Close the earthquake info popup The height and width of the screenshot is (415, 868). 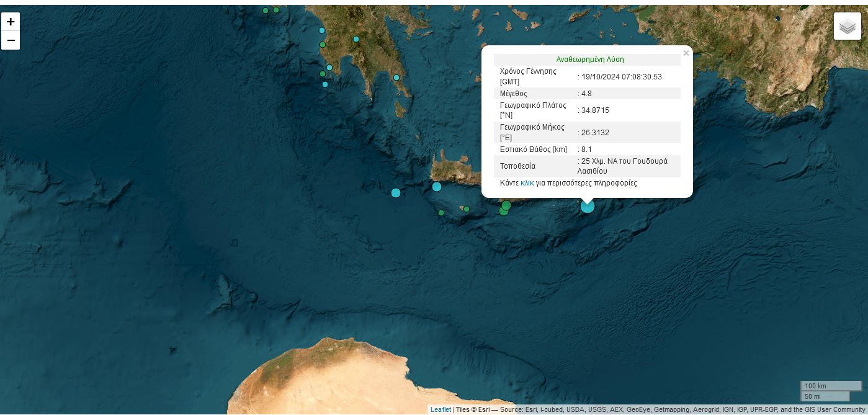(686, 53)
